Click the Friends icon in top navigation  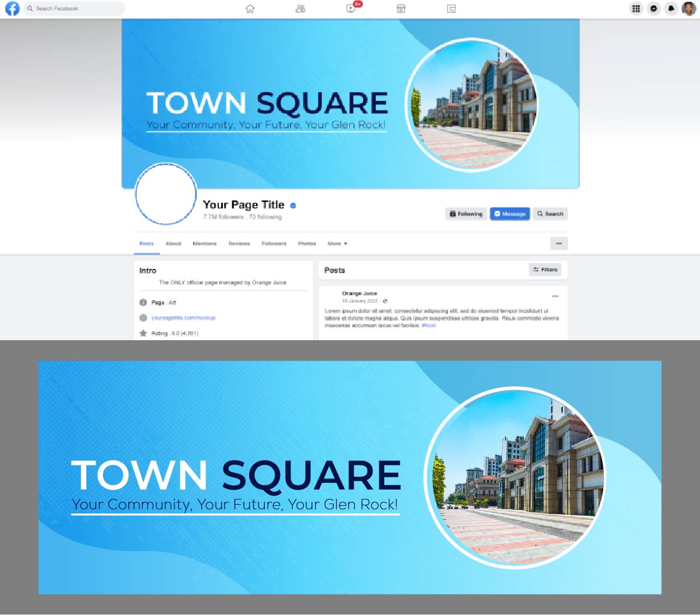pos(300,9)
